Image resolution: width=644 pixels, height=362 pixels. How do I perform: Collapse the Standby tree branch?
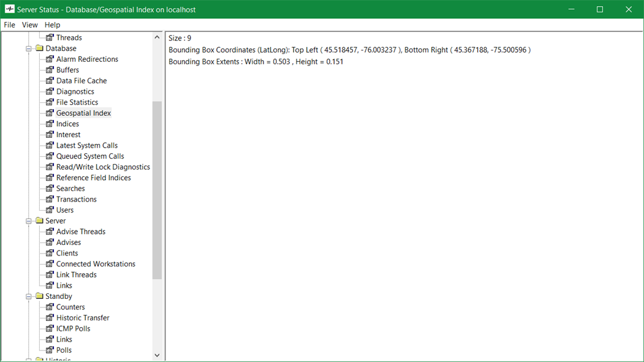[x=28, y=296]
